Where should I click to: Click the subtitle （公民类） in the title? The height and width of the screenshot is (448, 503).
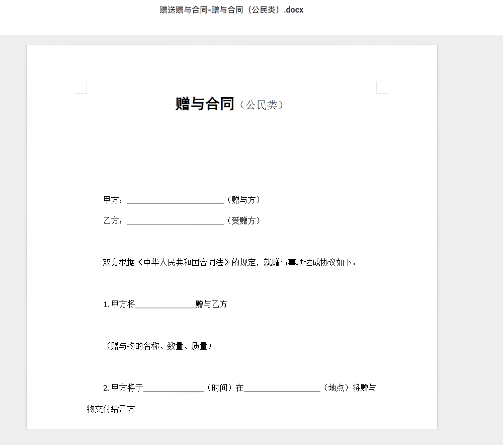coord(262,105)
